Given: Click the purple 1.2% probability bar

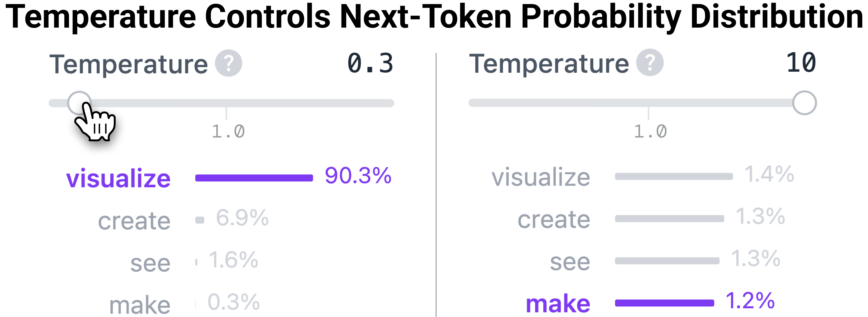Looking at the screenshot, I should tap(664, 303).
